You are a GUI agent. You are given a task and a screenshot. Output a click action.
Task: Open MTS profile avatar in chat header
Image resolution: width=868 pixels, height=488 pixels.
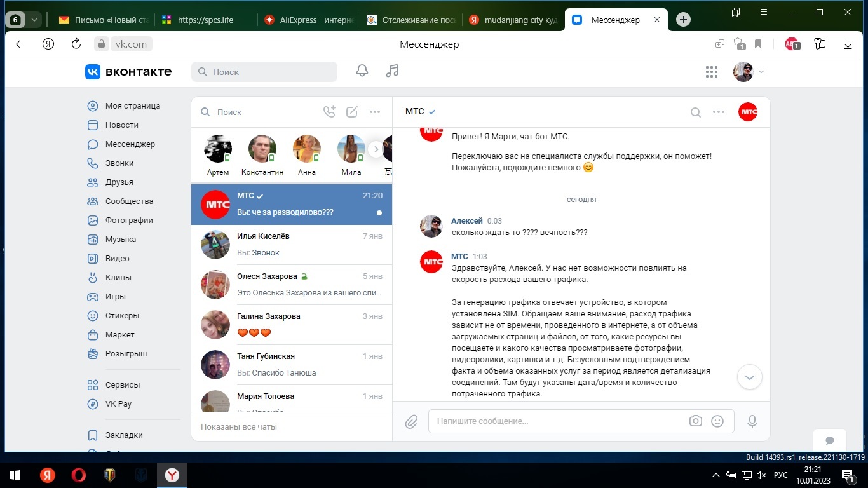tap(748, 112)
